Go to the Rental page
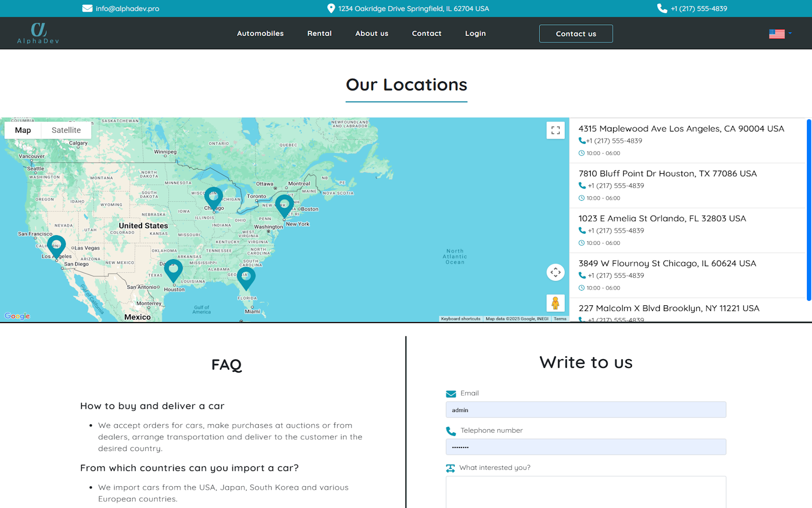This screenshot has height=508, width=812. [319, 34]
